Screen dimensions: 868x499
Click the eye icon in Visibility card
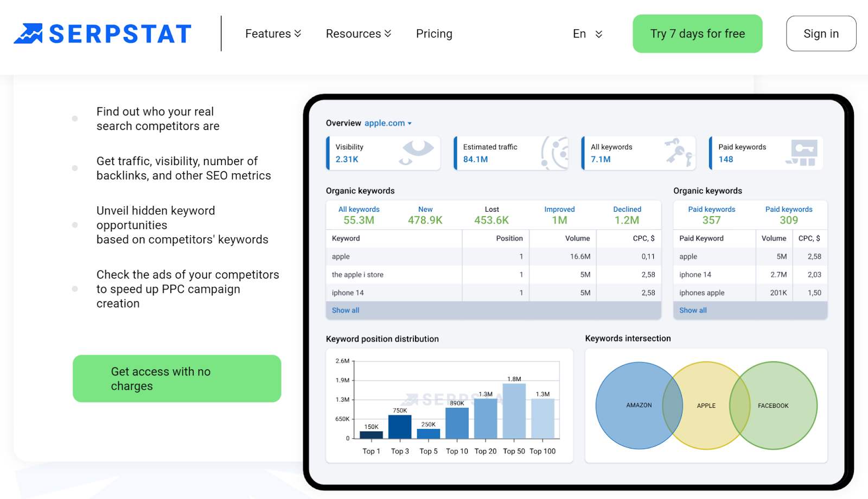tap(417, 151)
